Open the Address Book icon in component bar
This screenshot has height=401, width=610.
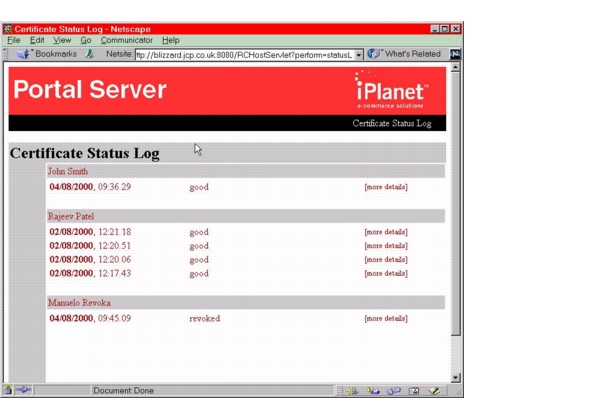[414, 390]
